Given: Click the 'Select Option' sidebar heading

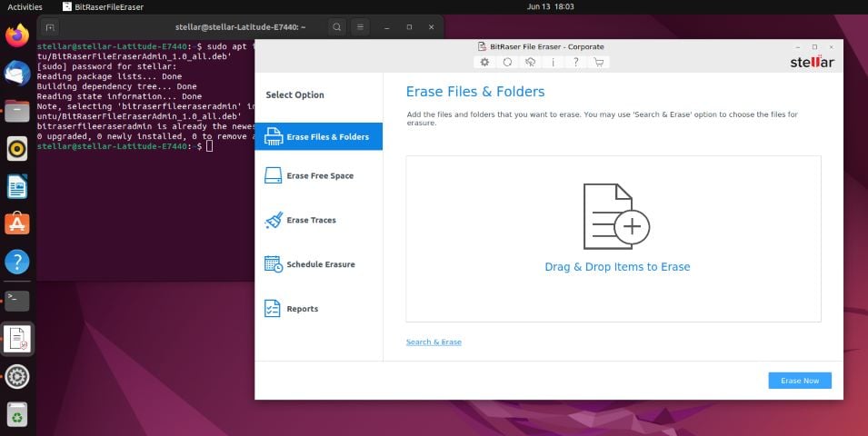Looking at the screenshot, I should point(294,95).
